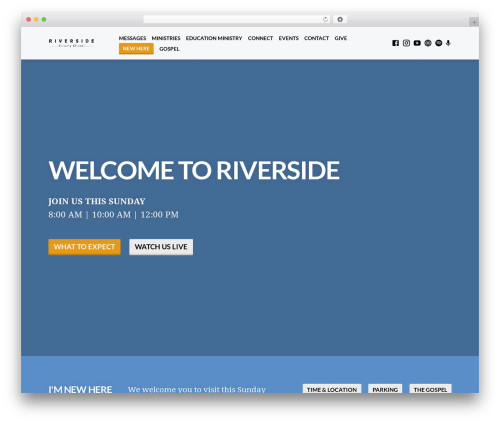
Task: Click the browser address bar
Action: [237, 20]
